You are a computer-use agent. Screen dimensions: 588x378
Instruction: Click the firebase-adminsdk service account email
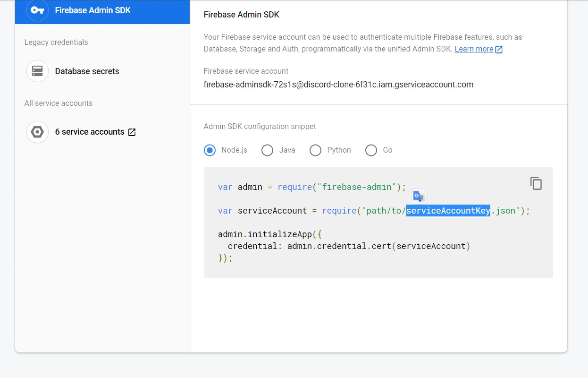coord(338,85)
